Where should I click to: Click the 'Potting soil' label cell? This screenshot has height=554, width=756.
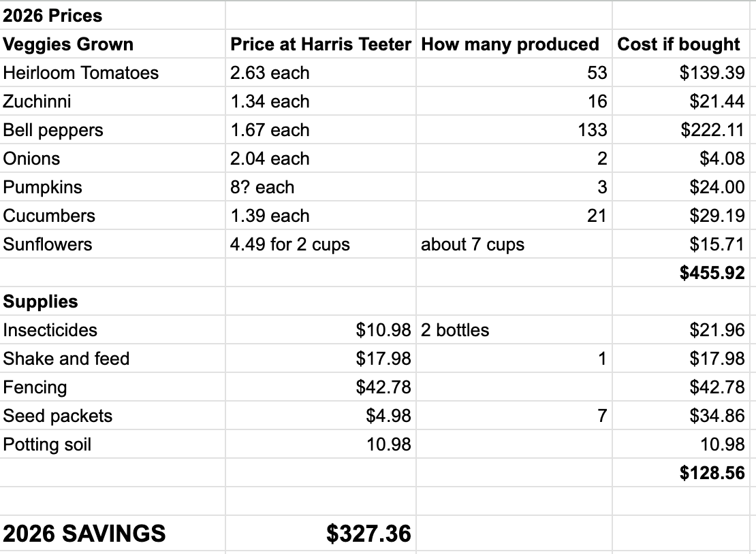tap(112, 444)
